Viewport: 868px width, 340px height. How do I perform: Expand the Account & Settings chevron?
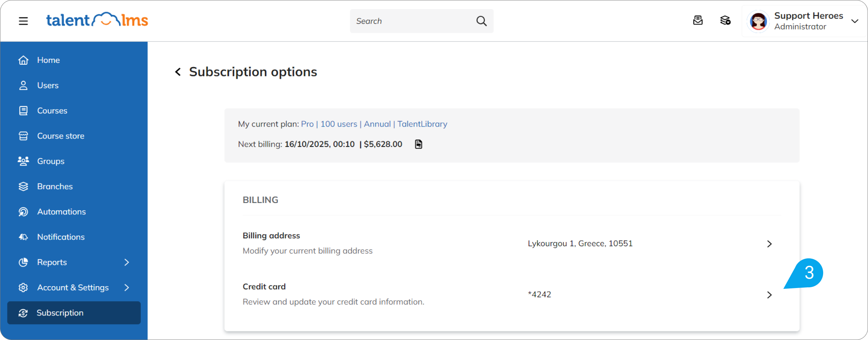127,287
